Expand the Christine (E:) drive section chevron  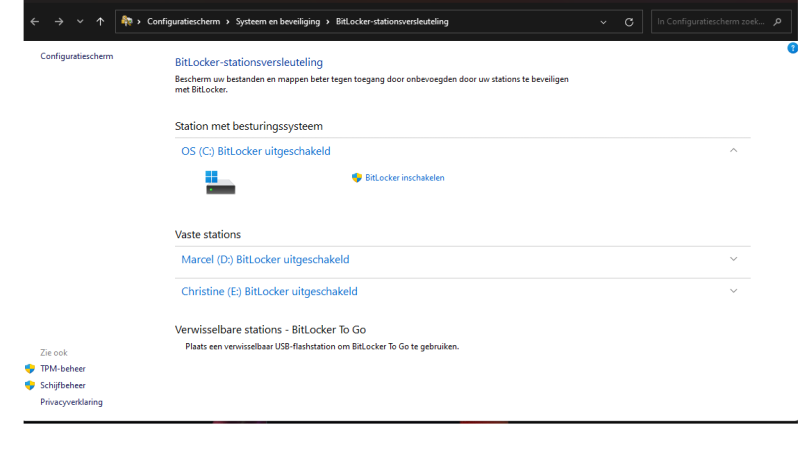click(733, 291)
